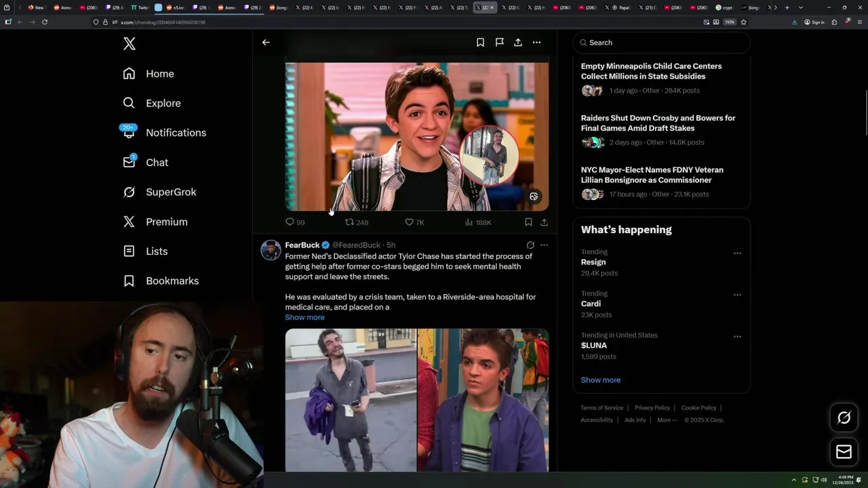Open image edit icon on top video

(x=534, y=197)
